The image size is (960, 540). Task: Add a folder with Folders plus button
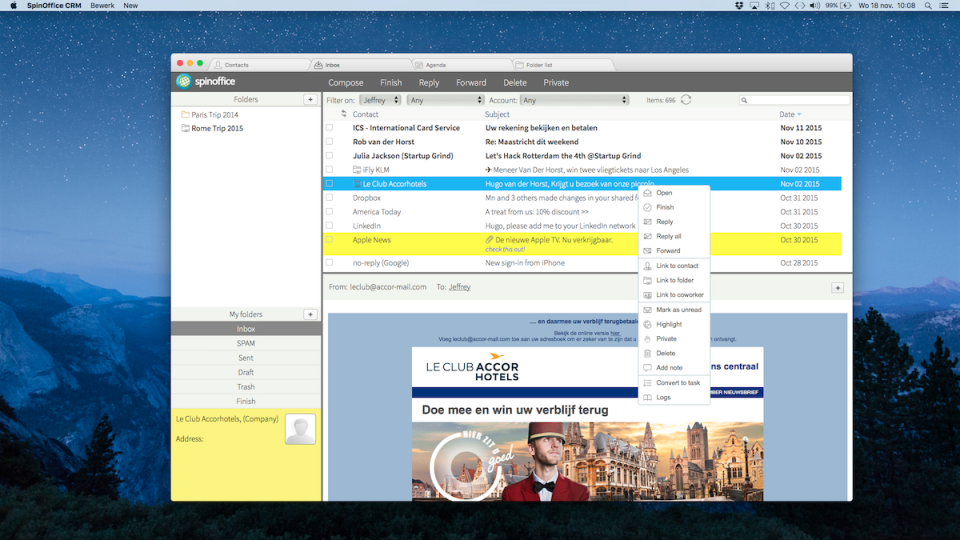tap(310, 99)
